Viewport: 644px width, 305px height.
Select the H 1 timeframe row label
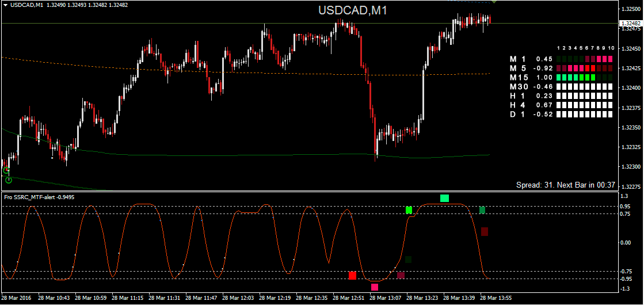click(517, 96)
